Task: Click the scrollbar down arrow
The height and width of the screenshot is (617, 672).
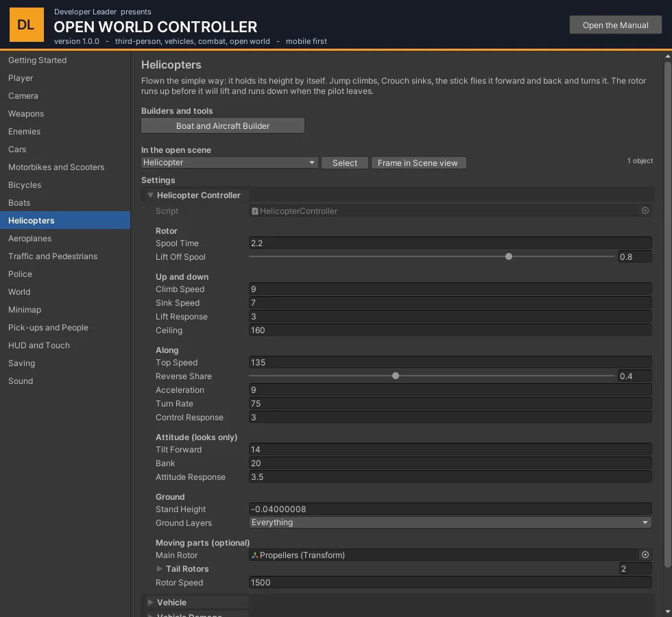Action: point(668,612)
